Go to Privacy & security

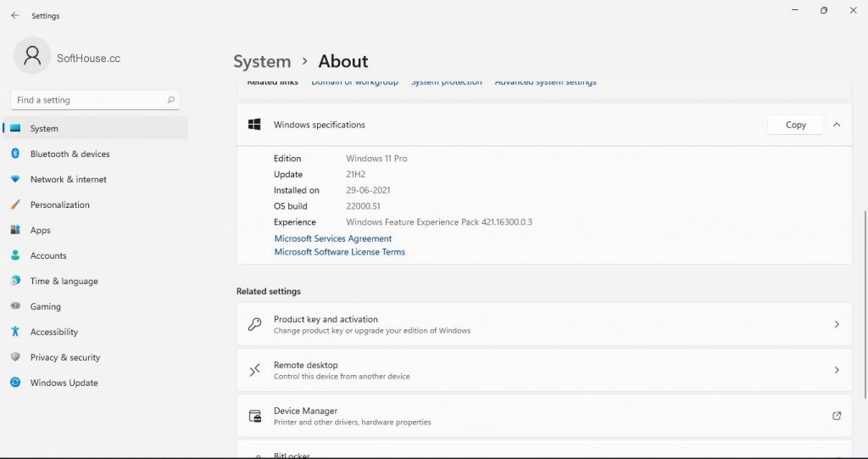point(95,357)
